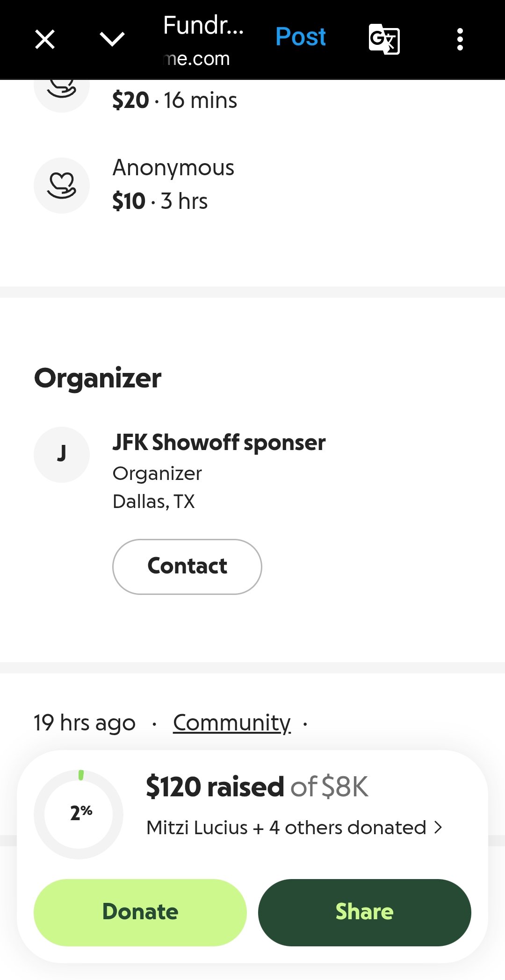Tap the Post link in header
This screenshot has width=505, height=980.
[x=300, y=37]
